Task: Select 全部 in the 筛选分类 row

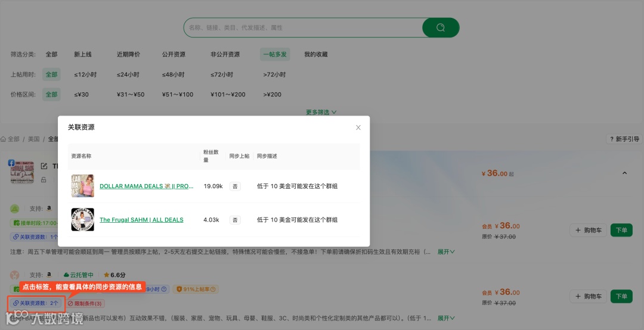Action: [51, 54]
